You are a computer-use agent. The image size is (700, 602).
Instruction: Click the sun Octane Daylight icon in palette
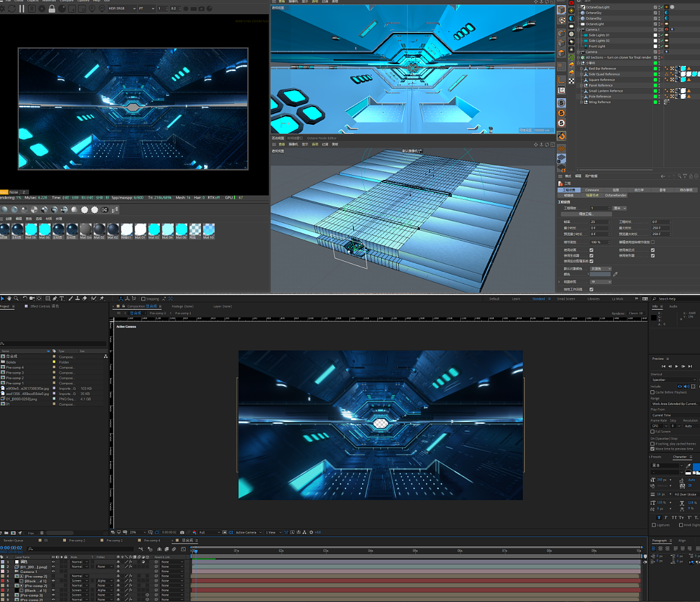click(571, 10)
